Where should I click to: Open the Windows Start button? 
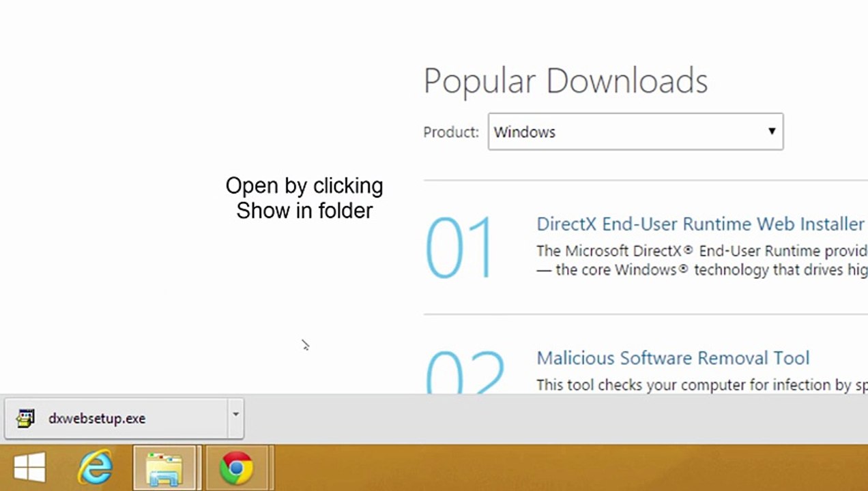(x=29, y=468)
